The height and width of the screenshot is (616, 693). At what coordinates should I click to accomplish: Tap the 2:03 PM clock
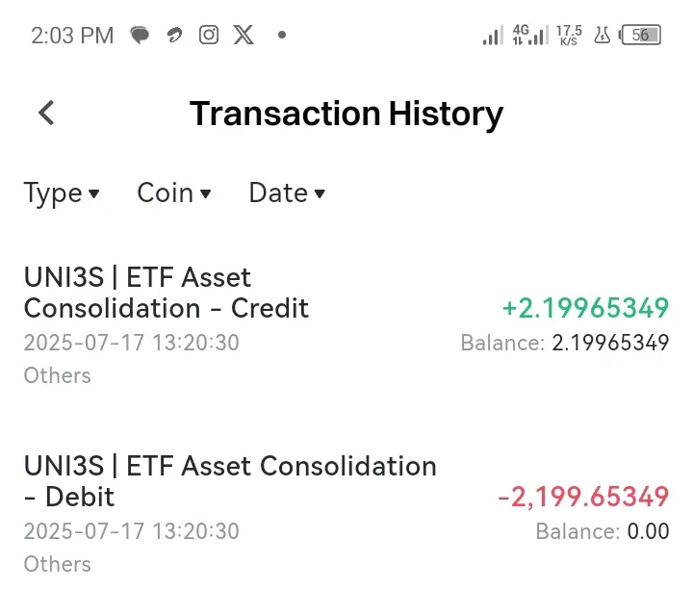point(72,36)
